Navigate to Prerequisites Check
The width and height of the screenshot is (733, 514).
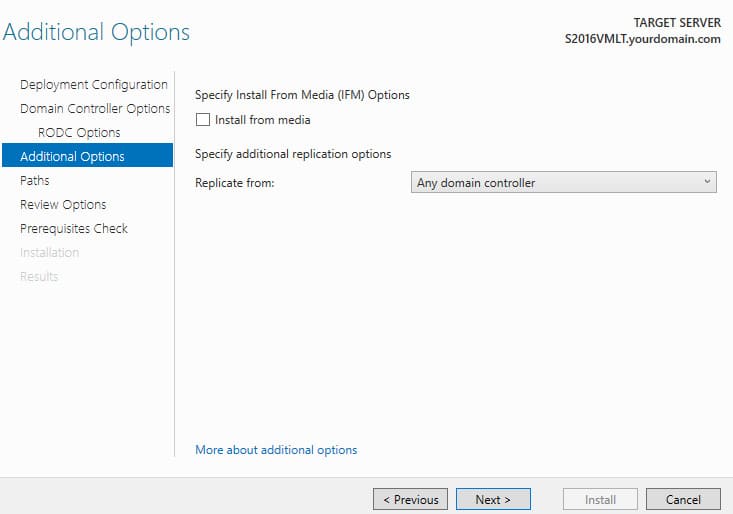pyautogui.click(x=74, y=228)
